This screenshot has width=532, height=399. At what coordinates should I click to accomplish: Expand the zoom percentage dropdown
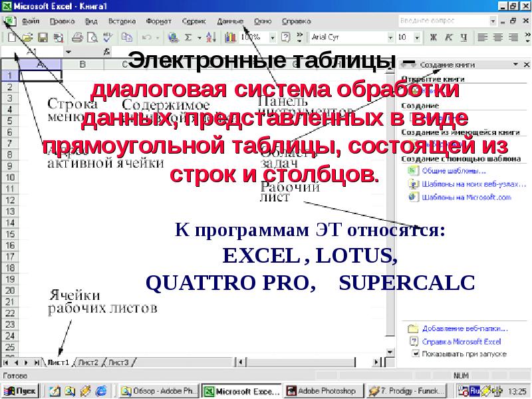273,37
